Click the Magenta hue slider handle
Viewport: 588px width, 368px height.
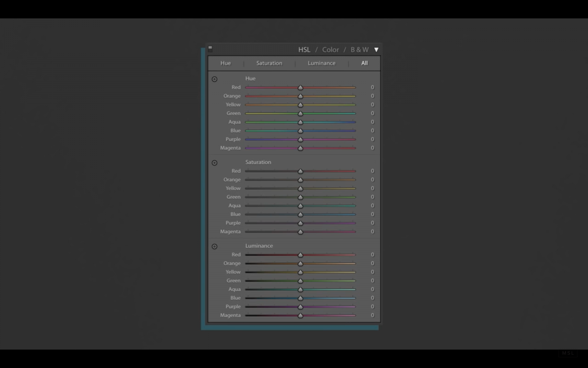(300, 148)
